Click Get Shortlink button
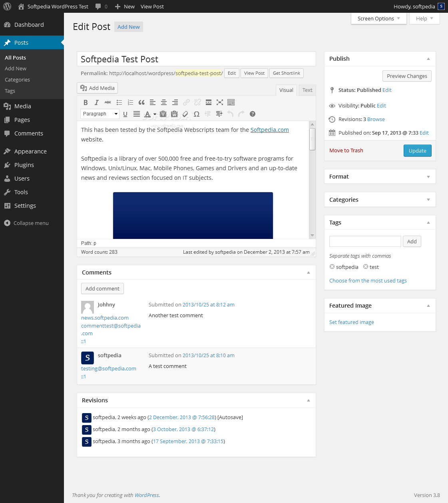The height and width of the screenshot is (503, 448). pos(287,73)
